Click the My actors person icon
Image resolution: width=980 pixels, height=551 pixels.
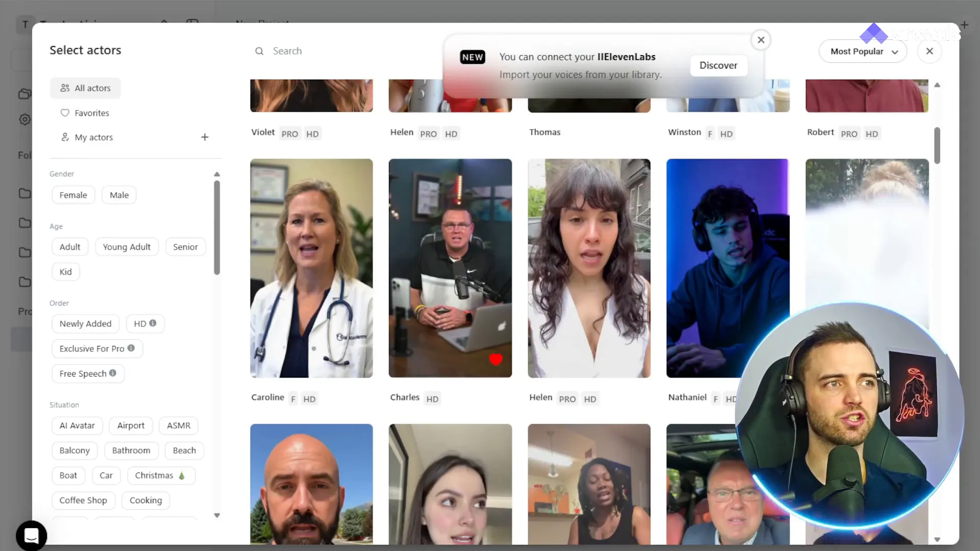pos(65,137)
